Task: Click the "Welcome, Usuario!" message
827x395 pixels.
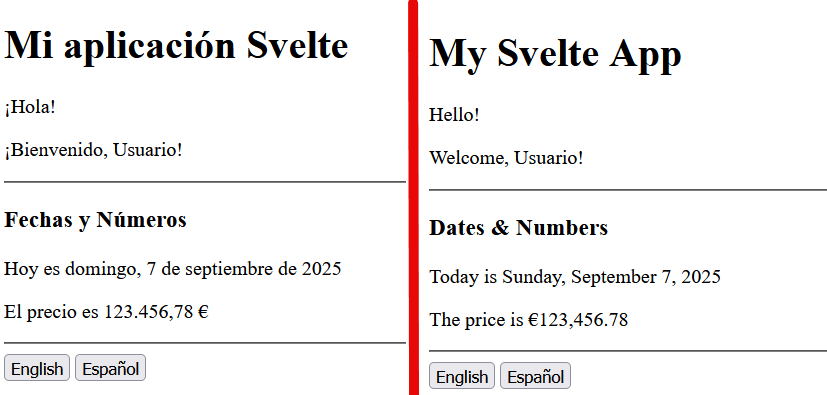Action: (x=506, y=158)
